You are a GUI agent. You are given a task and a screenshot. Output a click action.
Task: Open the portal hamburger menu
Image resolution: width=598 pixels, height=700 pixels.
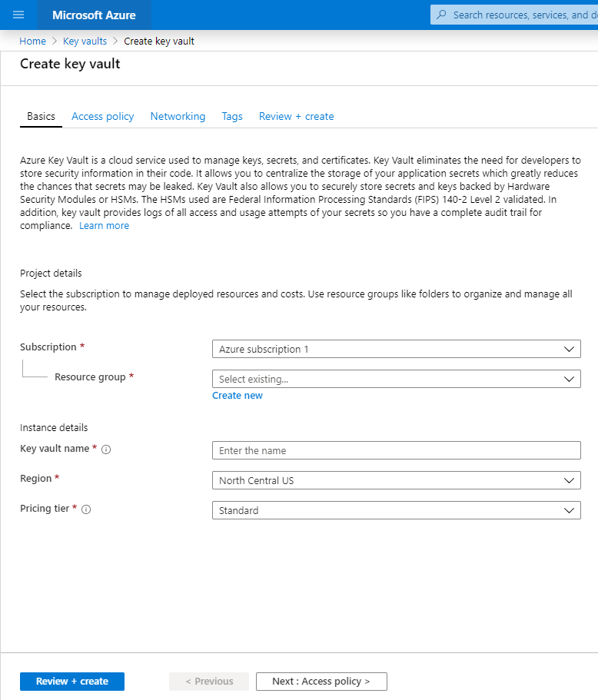click(x=18, y=15)
